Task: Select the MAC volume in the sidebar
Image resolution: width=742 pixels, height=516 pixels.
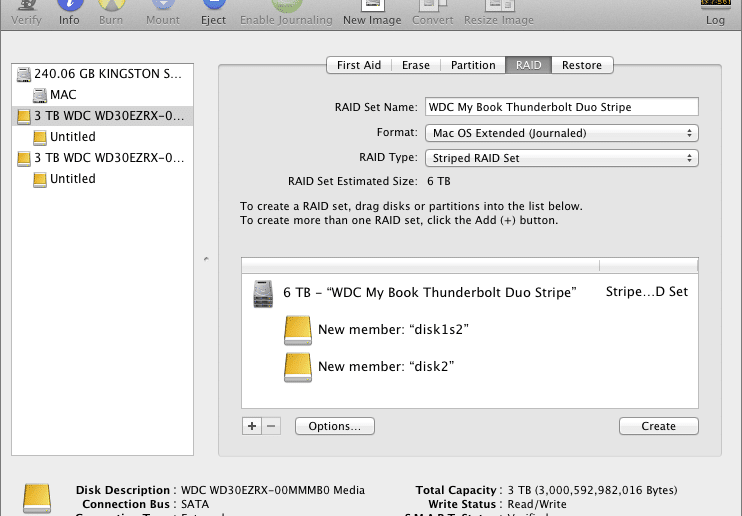Action: [102, 95]
